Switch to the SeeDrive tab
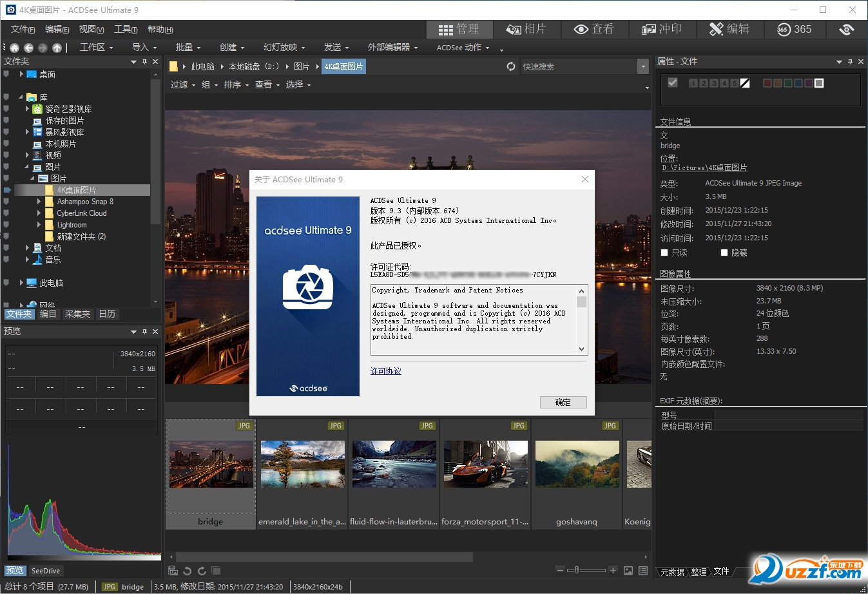Viewport: 868px width, 594px height. pos(46,571)
